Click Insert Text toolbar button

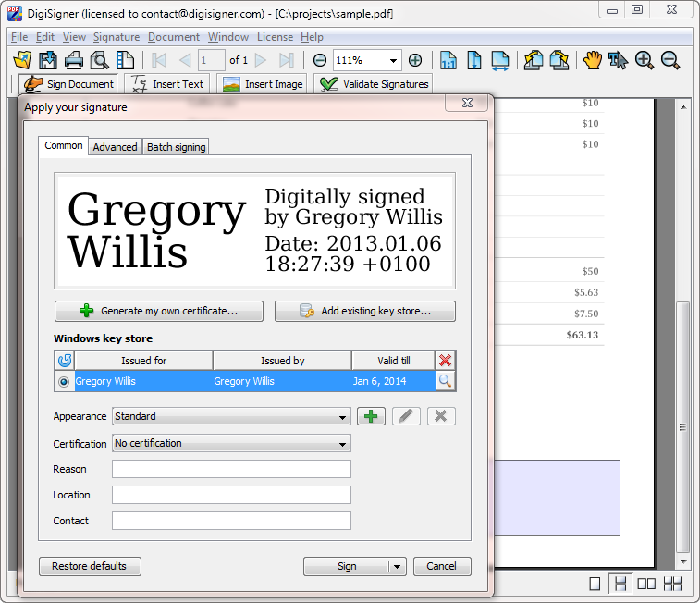[167, 84]
